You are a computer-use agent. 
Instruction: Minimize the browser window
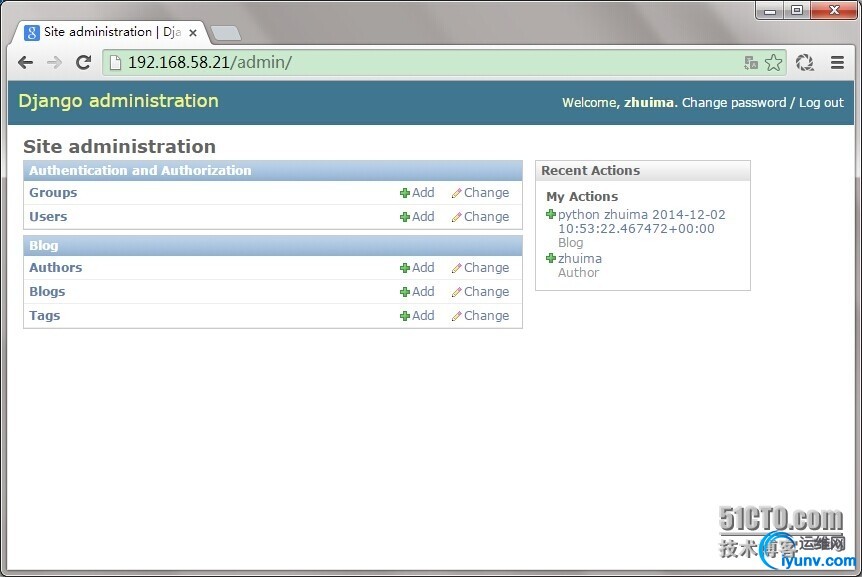pyautogui.click(x=770, y=10)
